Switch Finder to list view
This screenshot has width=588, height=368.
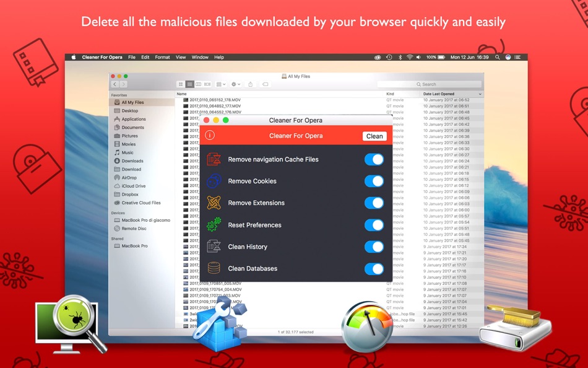click(190, 84)
